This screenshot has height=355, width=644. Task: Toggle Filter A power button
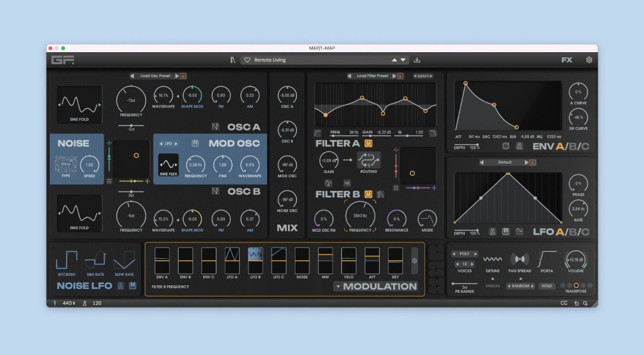tap(368, 143)
